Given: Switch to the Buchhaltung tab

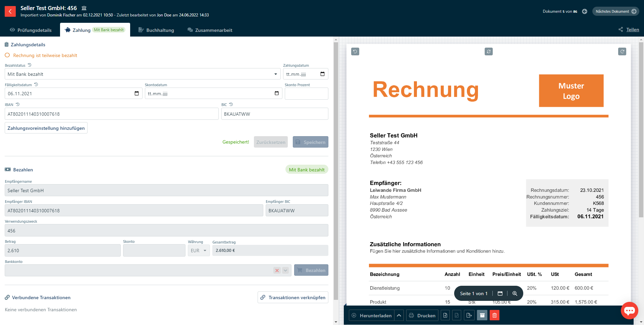Looking at the screenshot, I should pos(156,30).
